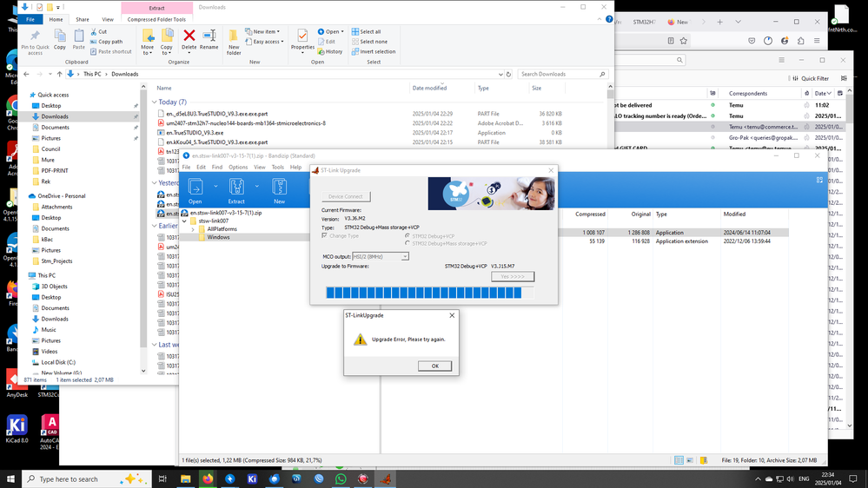The image size is (868, 488).
Task: Open the Compressed Folder Tools tab
Action: tap(156, 19)
